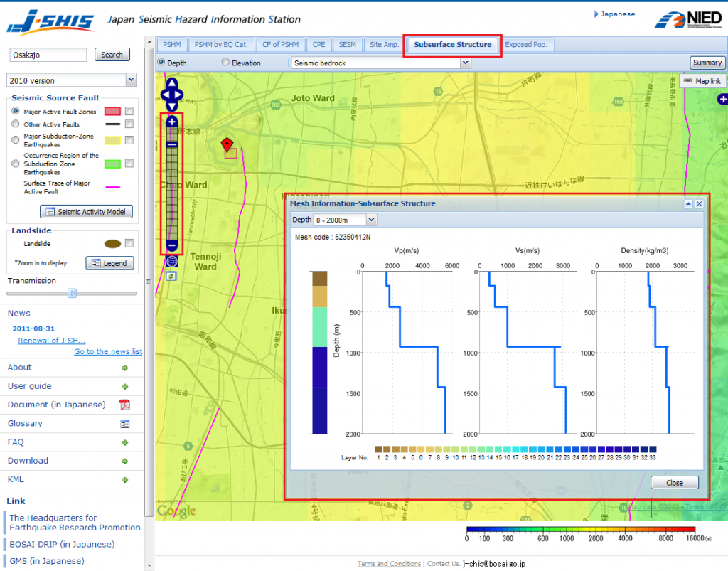Viewport: 728px width, 571px height.
Task: Pan the map north using the up arrow
Action: (x=171, y=83)
